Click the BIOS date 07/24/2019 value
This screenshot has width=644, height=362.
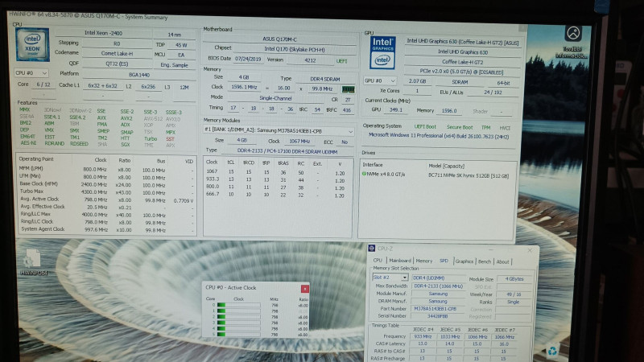[x=248, y=59]
